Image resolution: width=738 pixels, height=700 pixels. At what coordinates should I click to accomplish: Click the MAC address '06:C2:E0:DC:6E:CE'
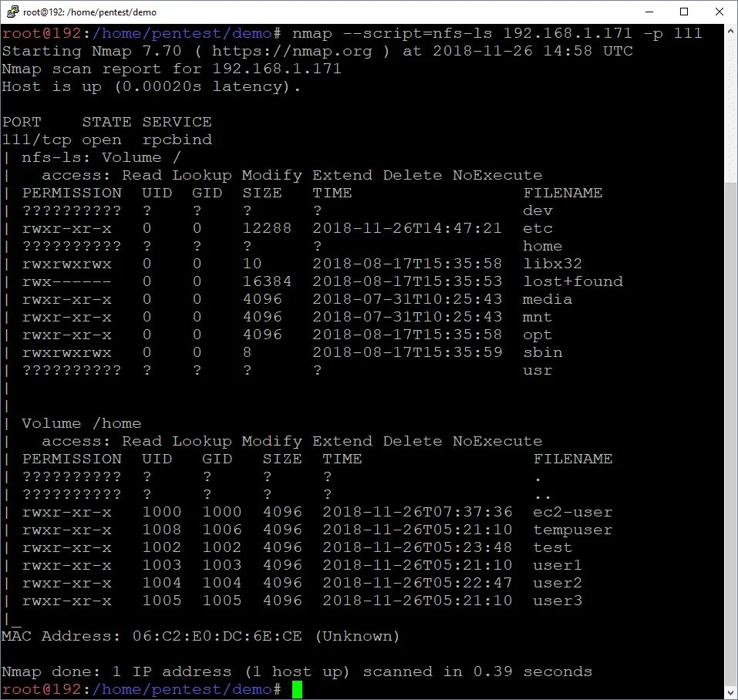tap(217, 637)
